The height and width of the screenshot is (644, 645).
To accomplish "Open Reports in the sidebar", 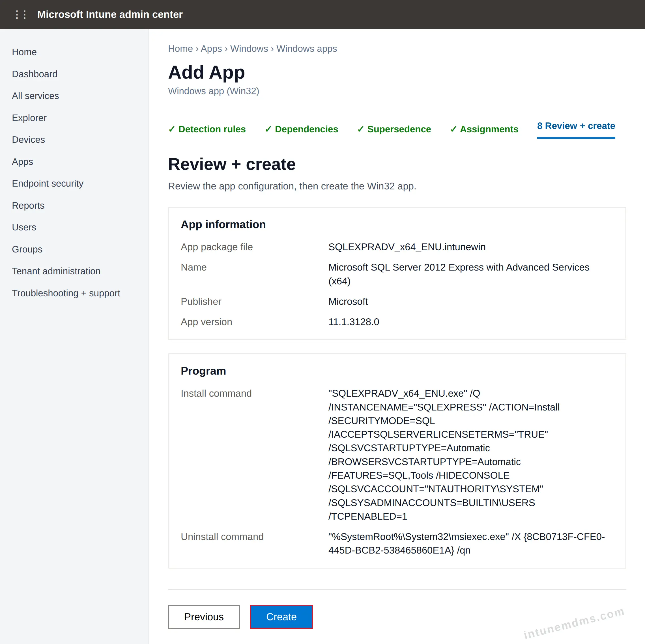I will point(28,206).
